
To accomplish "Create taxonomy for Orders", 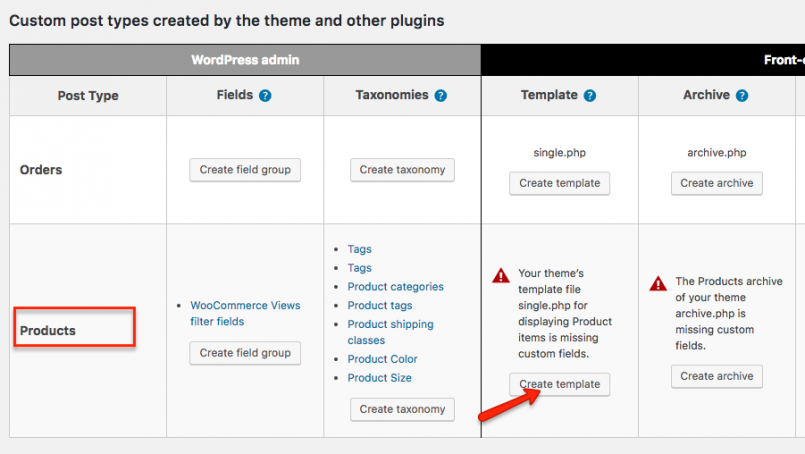I will (402, 170).
